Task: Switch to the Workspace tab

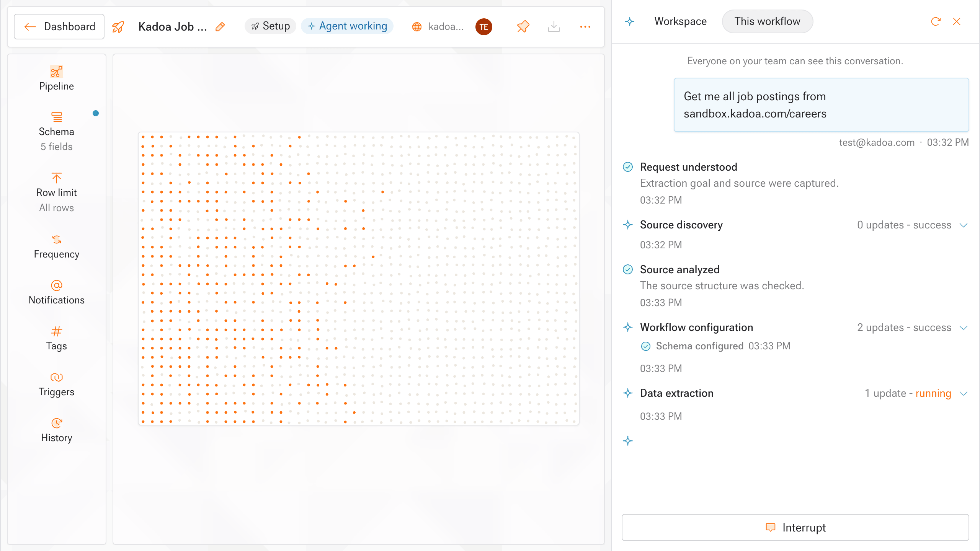Action: click(x=680, y=21)
